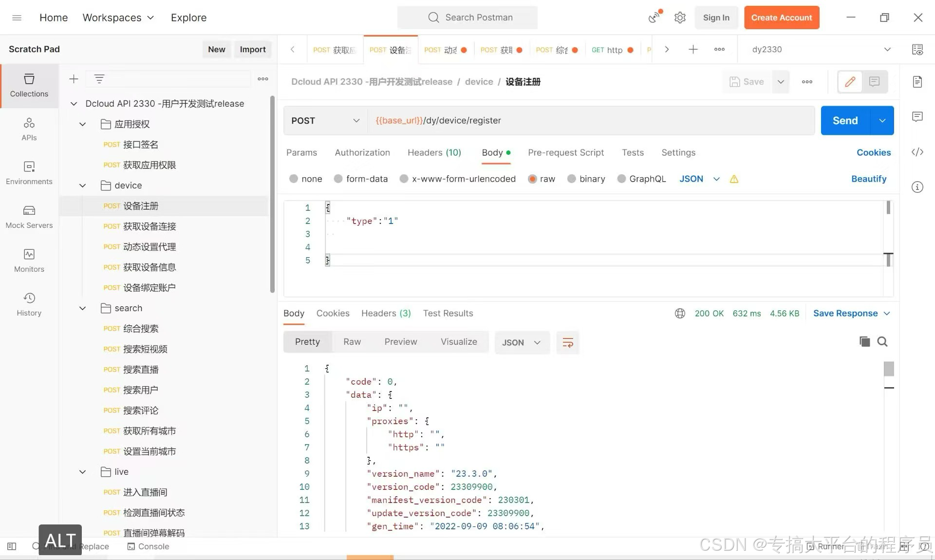Create a new collection with plus icon
The height and width of the screenshot is (560, 935).
pos(74,79)
